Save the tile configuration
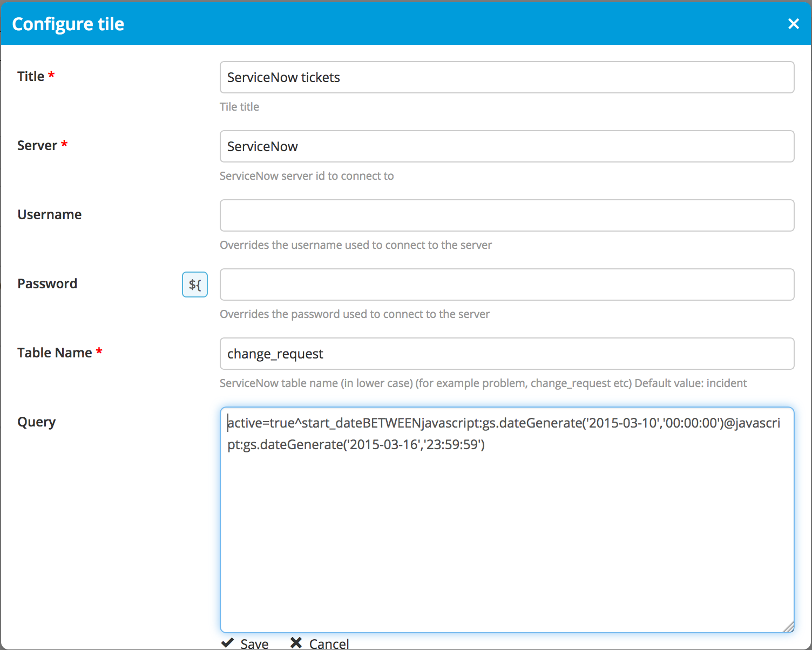Viewport: 812px width, 650px height. [x=245, y=643]
